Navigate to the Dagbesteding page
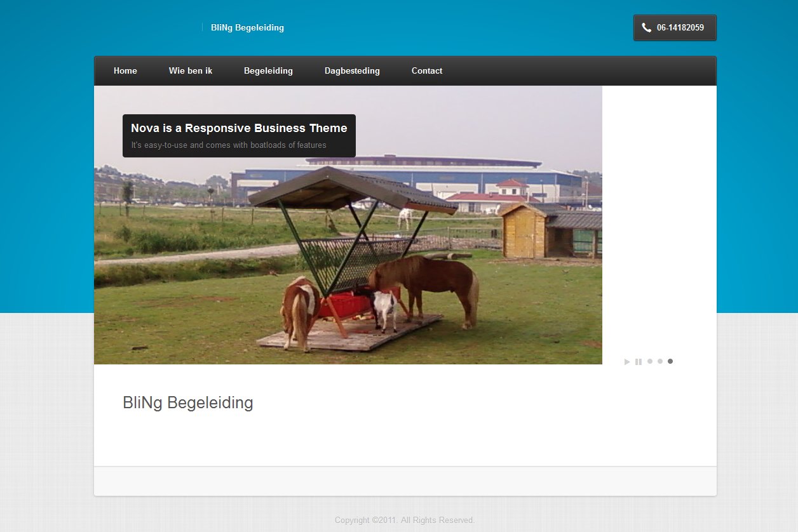Image resolution: width=798 pixels, height=532 pixels. (352, 71)
